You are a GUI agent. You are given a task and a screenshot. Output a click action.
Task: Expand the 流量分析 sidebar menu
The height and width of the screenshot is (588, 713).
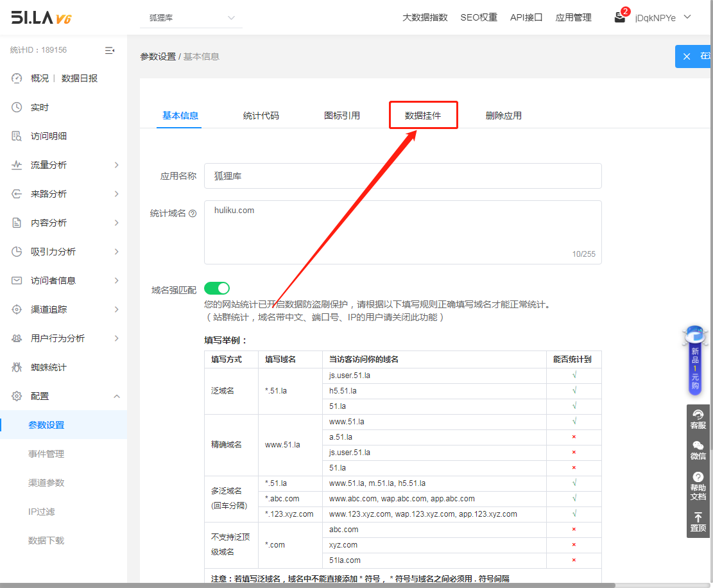(63, 165)
